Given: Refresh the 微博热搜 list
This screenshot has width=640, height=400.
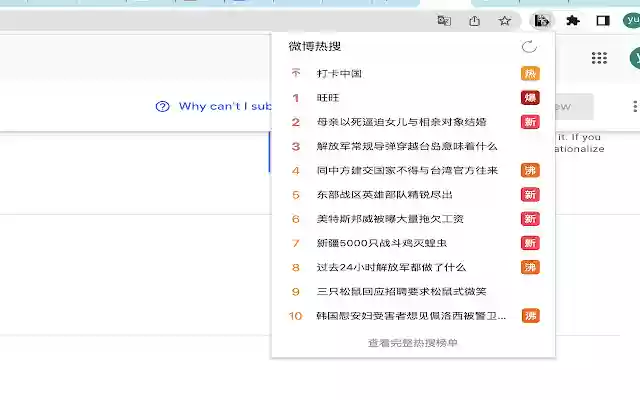Looking at the screenshot, I should [x=529, y=47].
